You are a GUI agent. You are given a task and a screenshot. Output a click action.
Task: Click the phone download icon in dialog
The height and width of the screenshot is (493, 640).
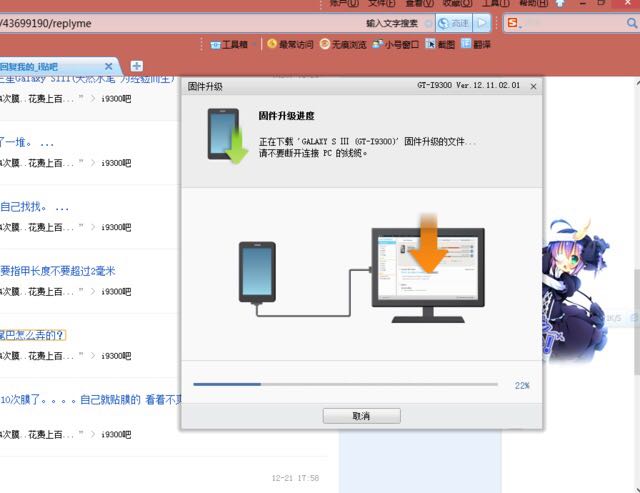pyautogui.click(x=227, y=136)
